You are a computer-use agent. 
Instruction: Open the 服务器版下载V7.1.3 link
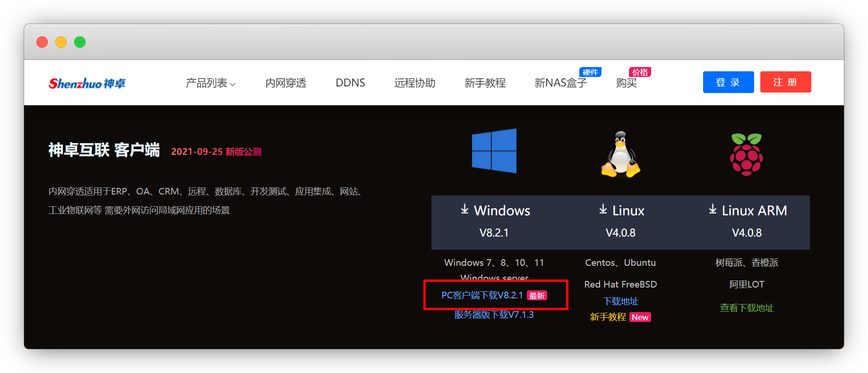coord(494,315)
